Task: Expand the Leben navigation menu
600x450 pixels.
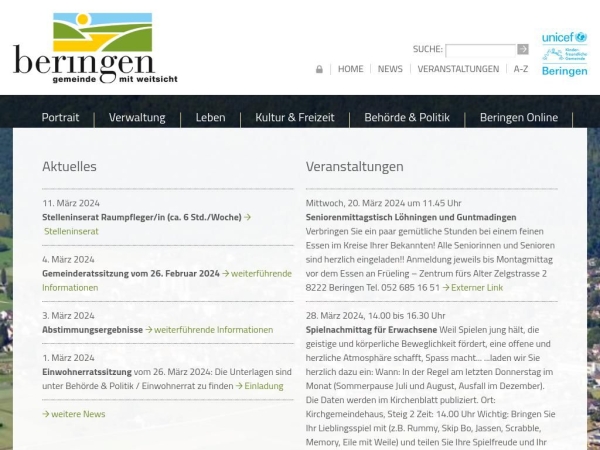Action: click(x=210, y=118)
